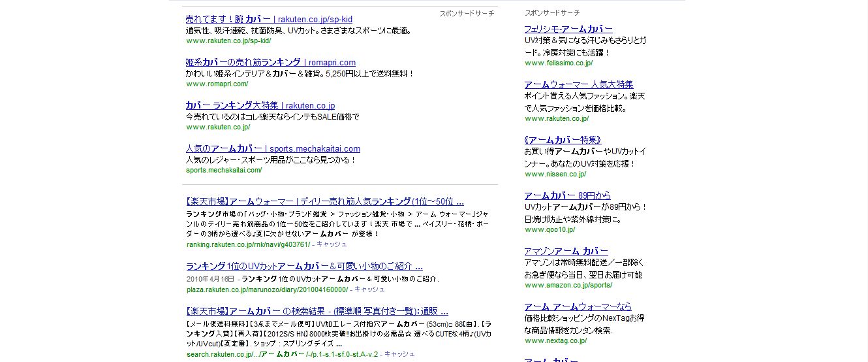Click plaza.rakuten.co.jp/marunozo diary URL text

267,289
